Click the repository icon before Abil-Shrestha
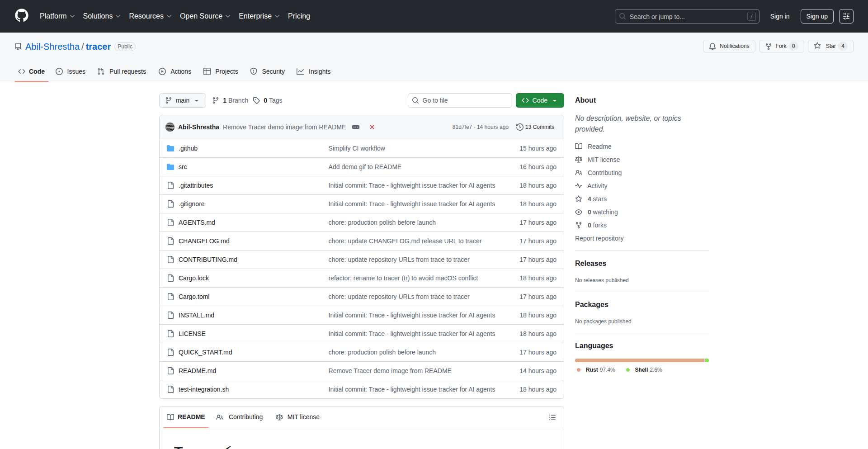868x449 pixels. pyautogui.click(x=18, y=47)
